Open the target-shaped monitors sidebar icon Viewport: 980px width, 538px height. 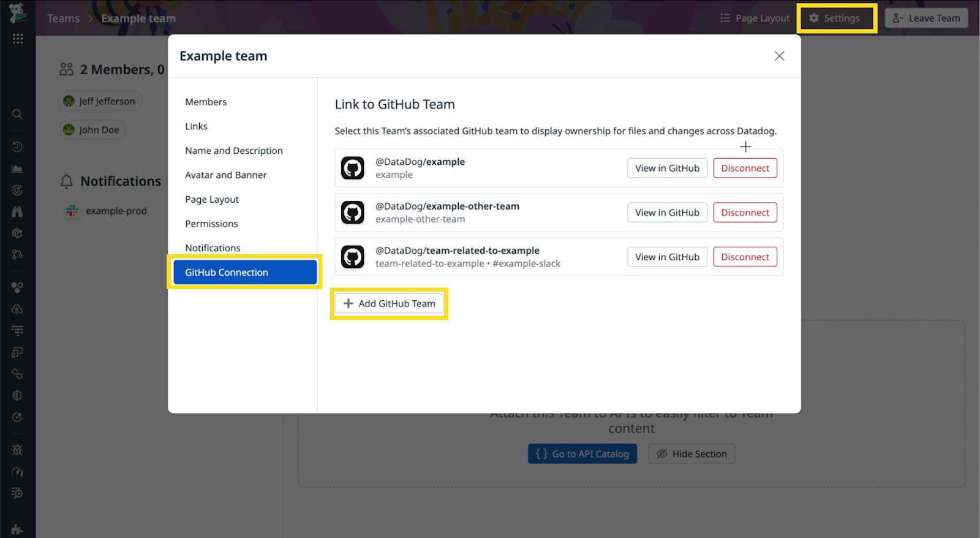[17, 190]
